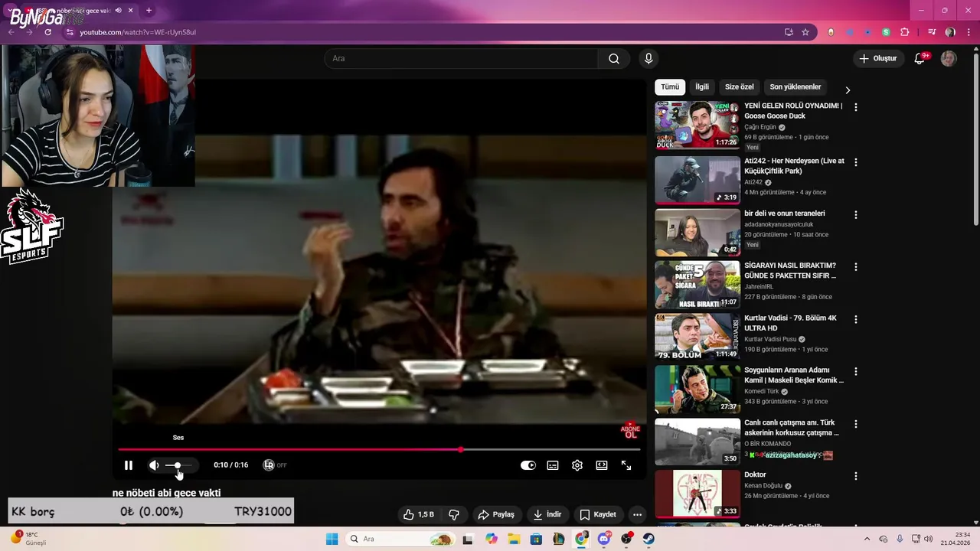
Task: Mute the tab using its speaker icon
Action: pyautogui.click(x=118, y=11)
